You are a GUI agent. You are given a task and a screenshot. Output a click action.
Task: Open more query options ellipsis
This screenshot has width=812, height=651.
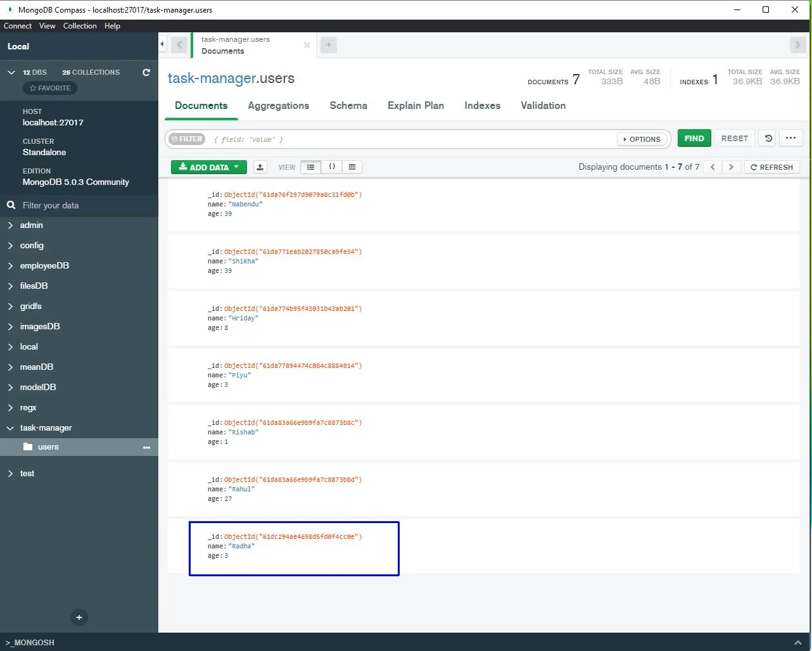790,138
